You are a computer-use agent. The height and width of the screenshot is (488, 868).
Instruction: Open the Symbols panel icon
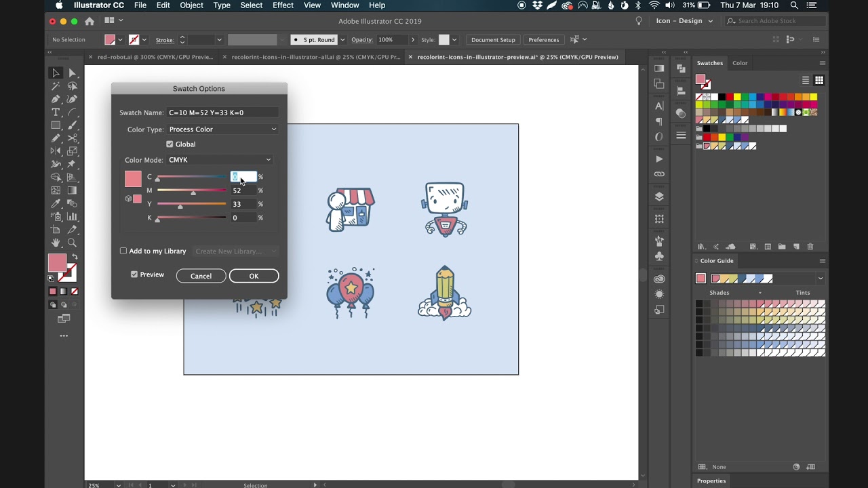point(659,256)
